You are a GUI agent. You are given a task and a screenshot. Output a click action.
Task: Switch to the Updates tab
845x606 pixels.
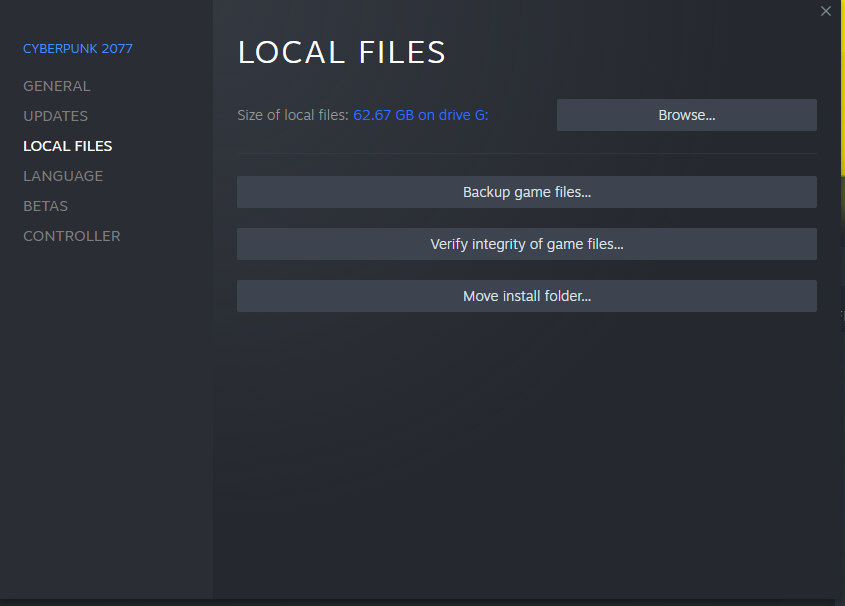tap(56, 116)
